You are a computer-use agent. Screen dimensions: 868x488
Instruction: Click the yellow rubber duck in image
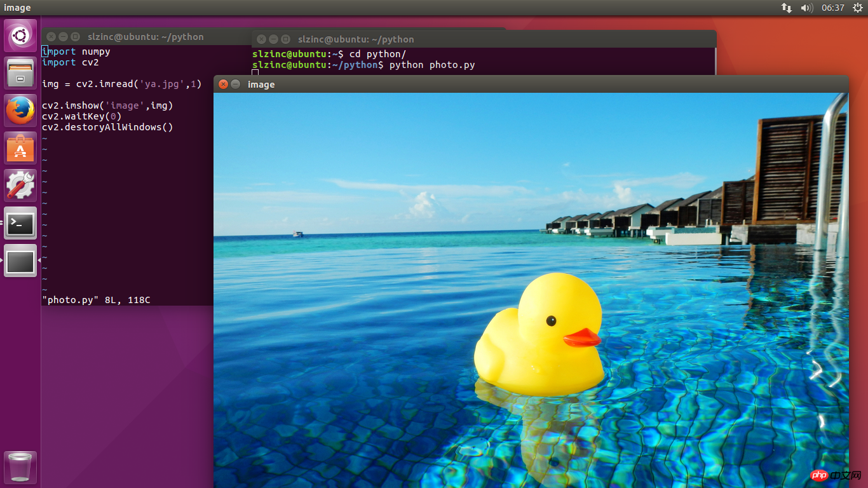[x=539, y=335]
